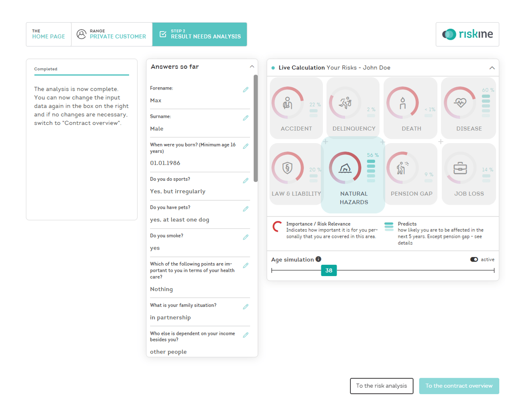Click the 'Yes, but irregularly' answer

click(x=178, y=191)
